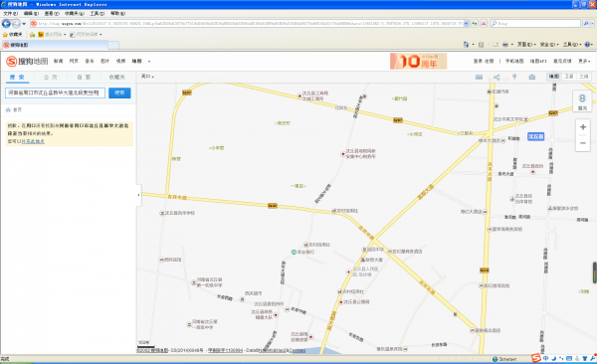Open the Sogou input method tray icon
Viewport: 597px width, 364px height.
[536, 358]
